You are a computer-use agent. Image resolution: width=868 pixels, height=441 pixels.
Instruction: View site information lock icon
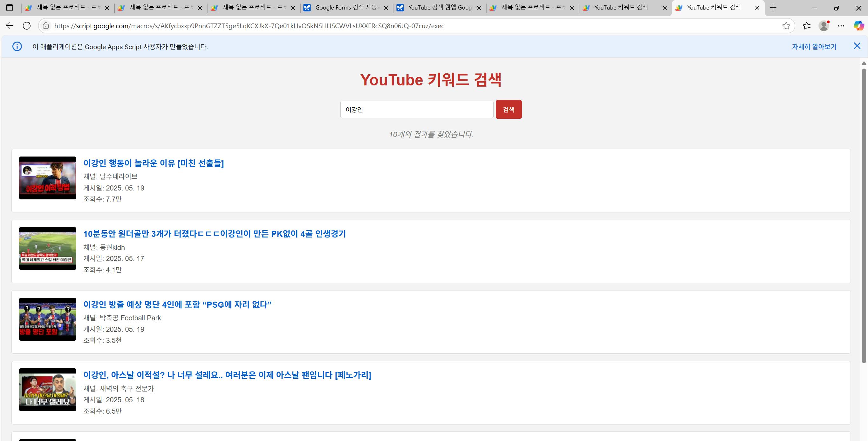click(x=46, y=26)
